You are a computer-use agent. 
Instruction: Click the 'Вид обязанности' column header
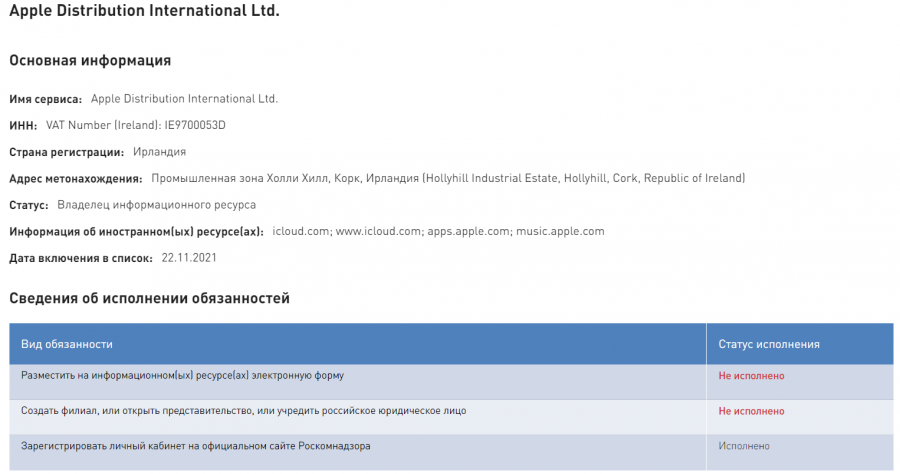[358, 344]
